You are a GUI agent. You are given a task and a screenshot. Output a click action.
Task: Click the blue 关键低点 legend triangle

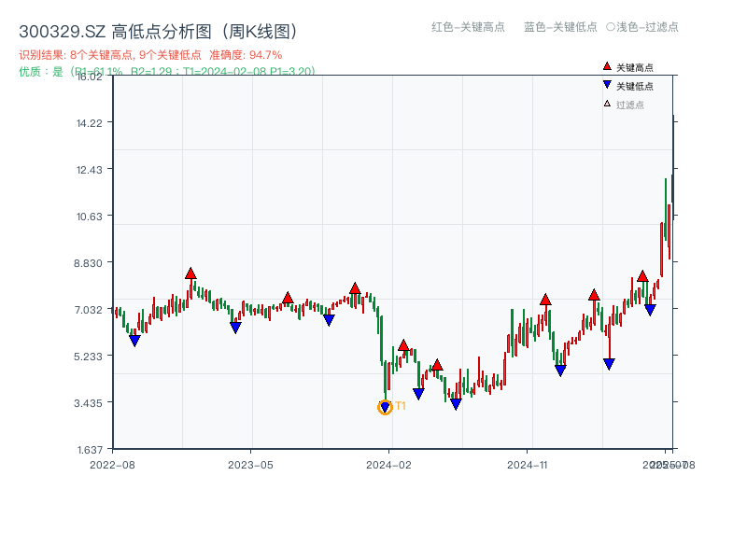click(607, 86)
